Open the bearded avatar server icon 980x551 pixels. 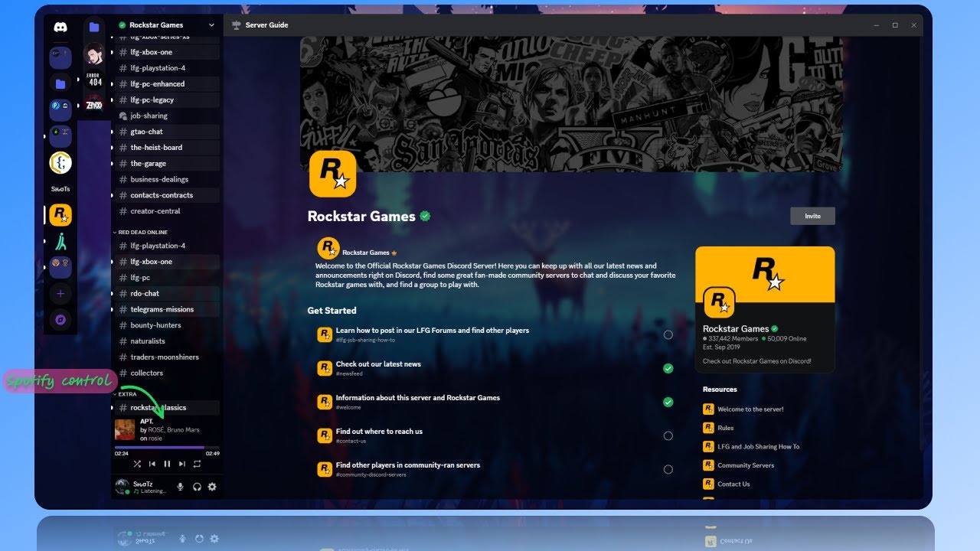94,54
